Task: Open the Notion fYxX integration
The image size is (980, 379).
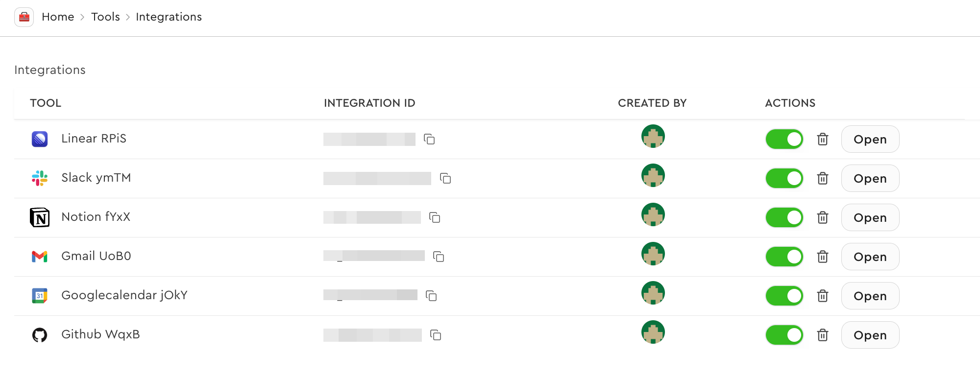Action: pos(870,217)
